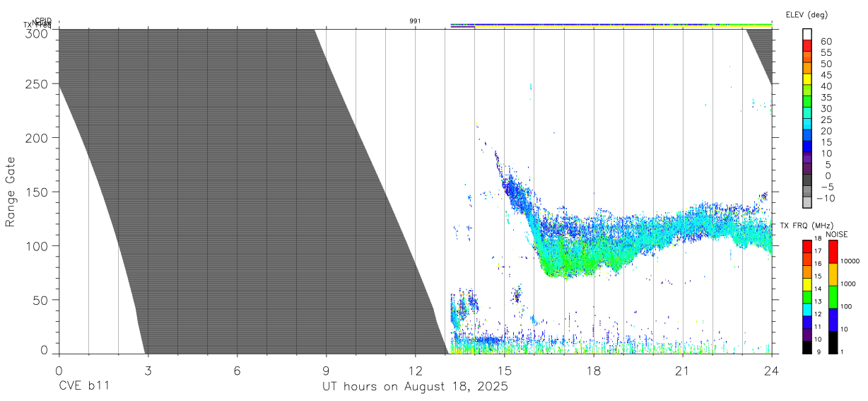Click the '6' tick label on the UT hours axis

point(237,371)
